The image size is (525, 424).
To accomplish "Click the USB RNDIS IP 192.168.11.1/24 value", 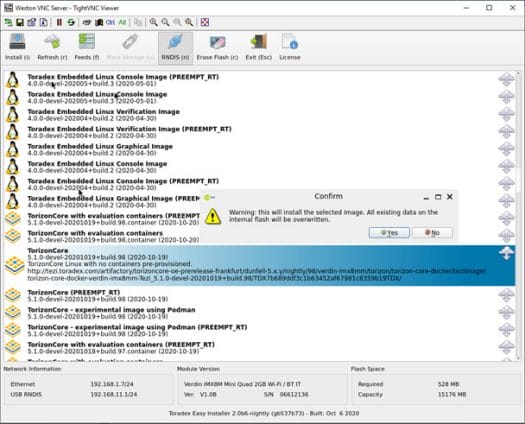I will click(114, 395).
